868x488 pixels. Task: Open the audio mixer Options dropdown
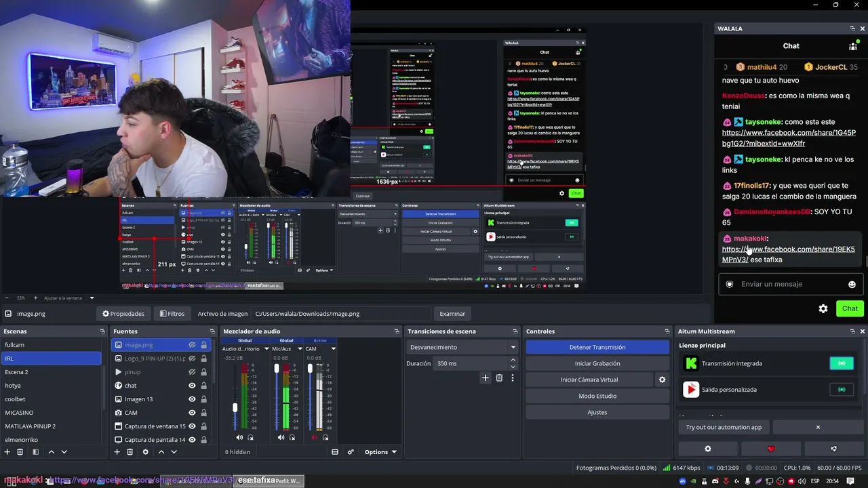click(x=380, y=452)
